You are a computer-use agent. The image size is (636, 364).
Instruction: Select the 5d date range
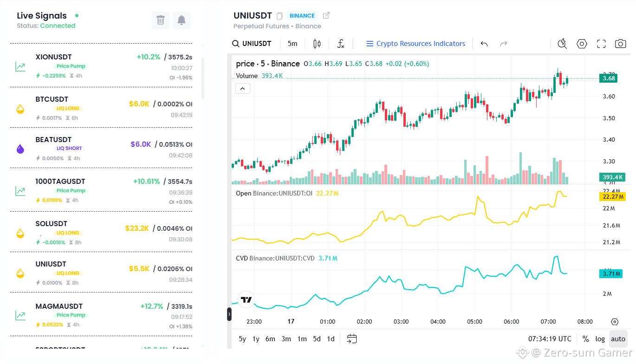tap(317, 339)
